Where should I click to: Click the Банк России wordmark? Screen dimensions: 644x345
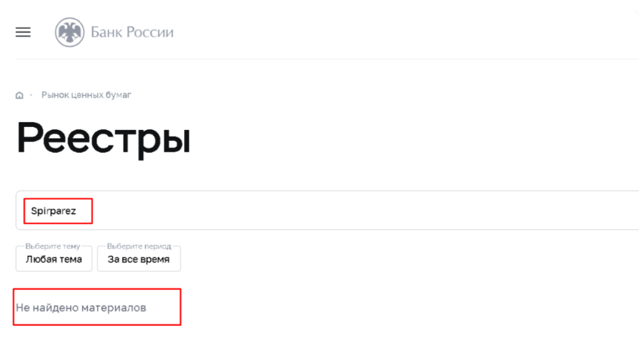coord(132,32)
